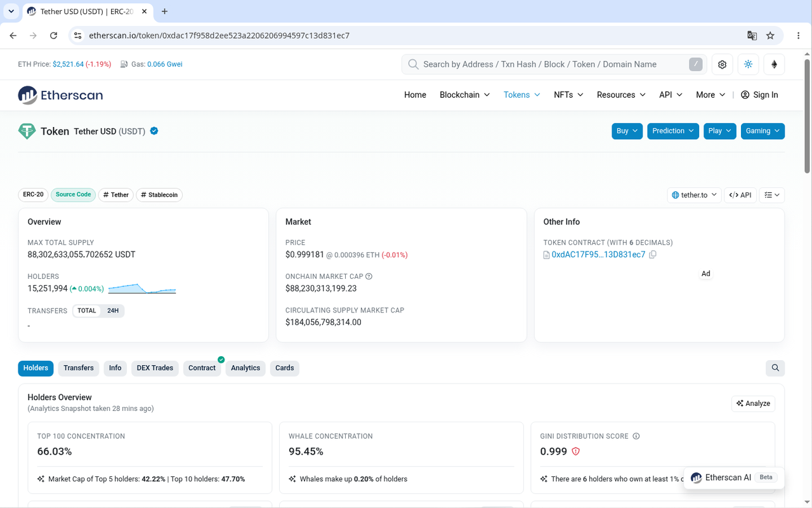Click the Tether token logo

[x=27, y=131]
